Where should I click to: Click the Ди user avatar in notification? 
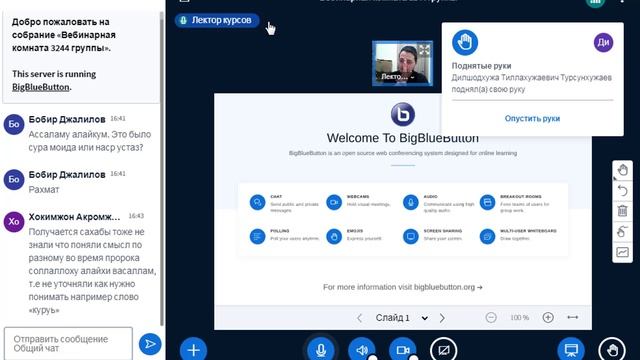click(x=603, y=42)
